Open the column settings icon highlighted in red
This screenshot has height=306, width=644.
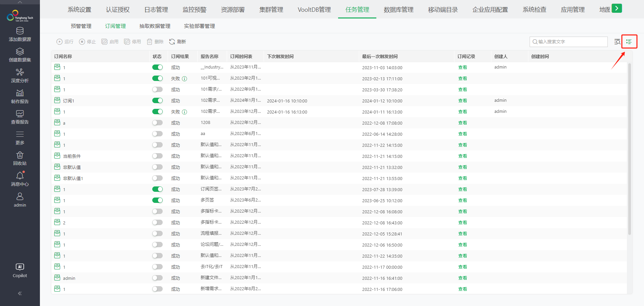coord(629,41)
